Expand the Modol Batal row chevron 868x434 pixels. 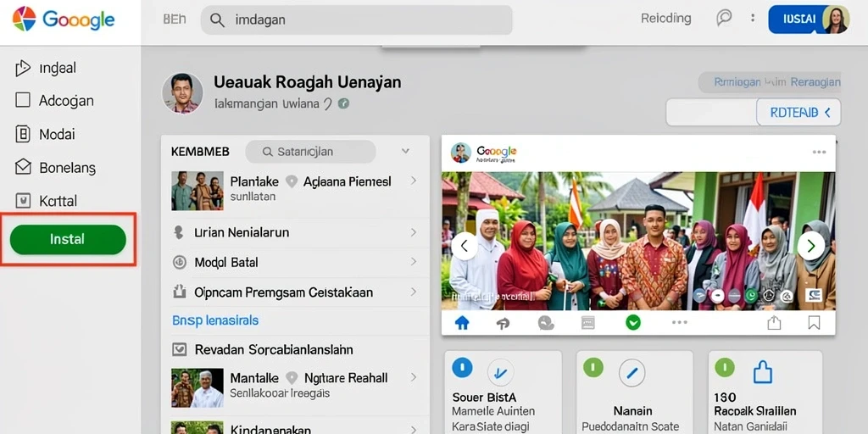[414, 262]
